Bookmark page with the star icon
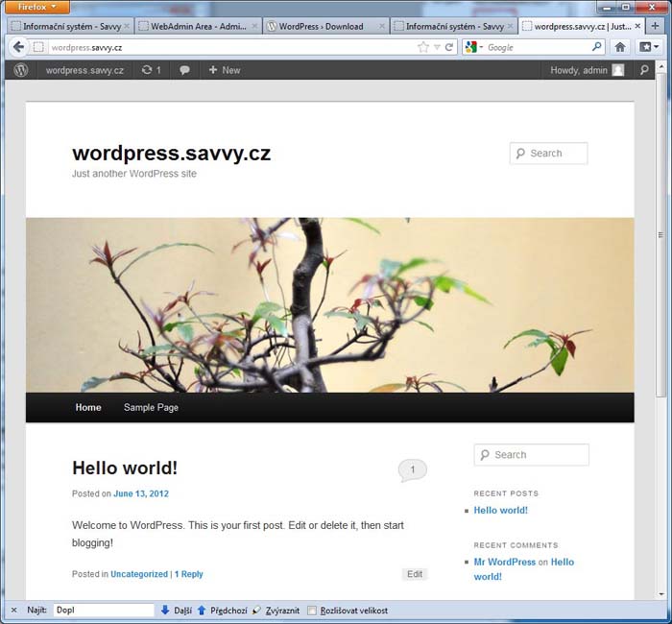672x624 pixels. (423, 47)
